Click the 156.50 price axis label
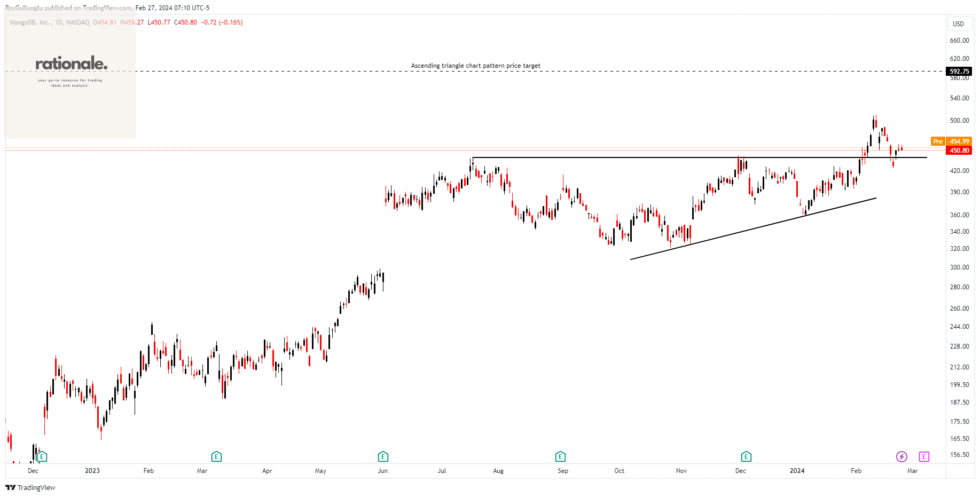 pyautogui.click(x=959, y=455)
